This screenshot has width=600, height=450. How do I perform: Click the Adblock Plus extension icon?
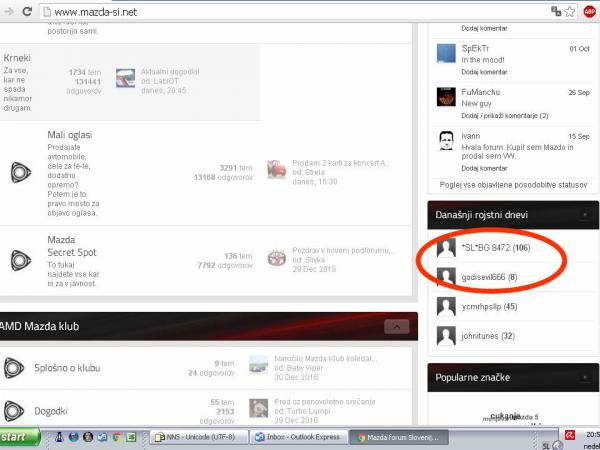coord(591,13)
